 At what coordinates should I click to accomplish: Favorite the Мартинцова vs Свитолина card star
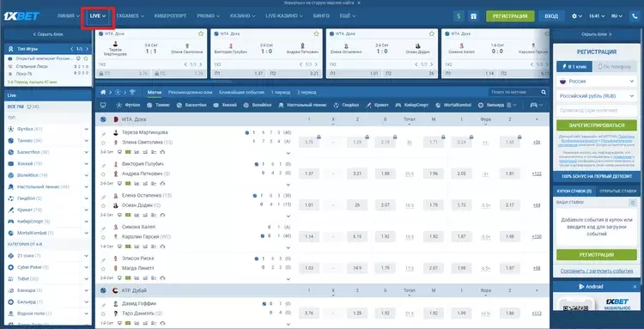(201, 34)
